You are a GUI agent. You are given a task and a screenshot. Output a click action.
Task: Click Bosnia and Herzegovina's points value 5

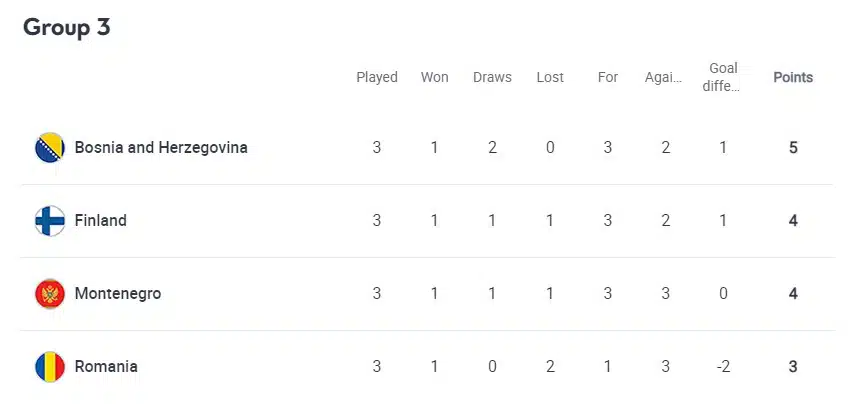[793, 148]
